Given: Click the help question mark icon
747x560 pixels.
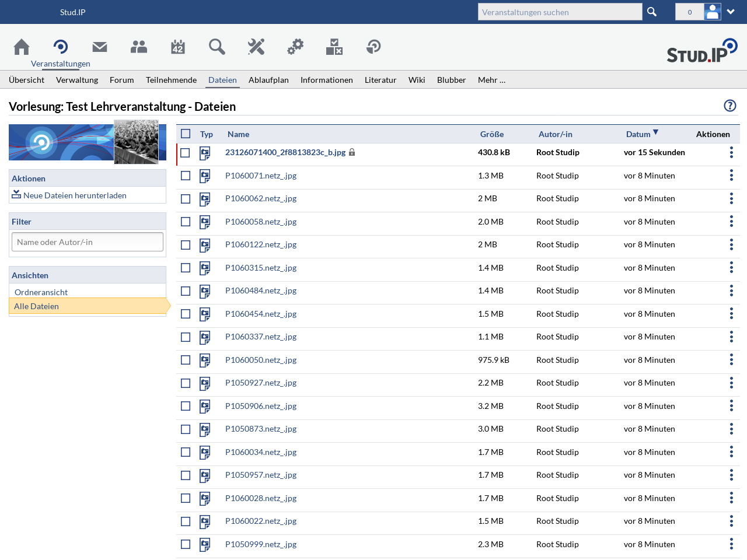Looking at the screenshot, I should (x=729, y=106).
